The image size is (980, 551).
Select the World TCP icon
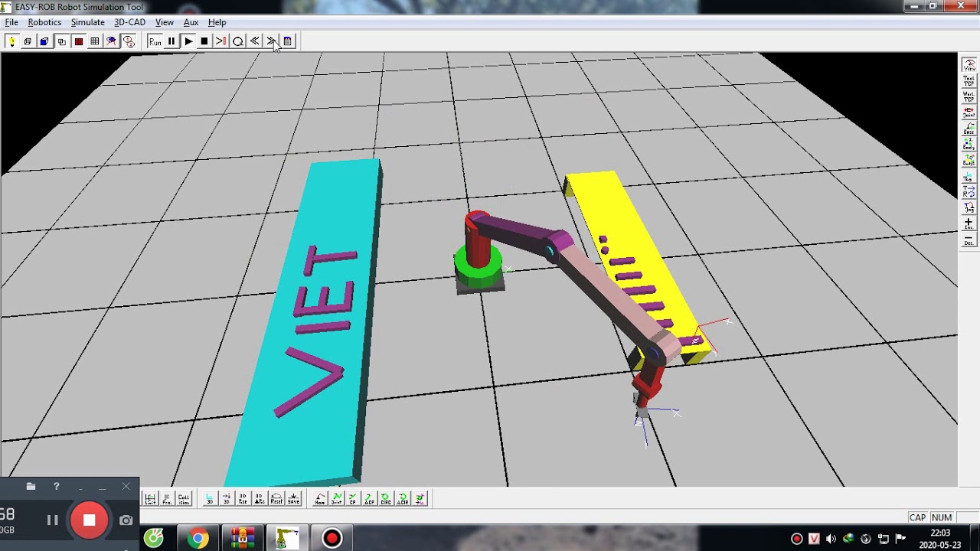click(x=969, y=96)
